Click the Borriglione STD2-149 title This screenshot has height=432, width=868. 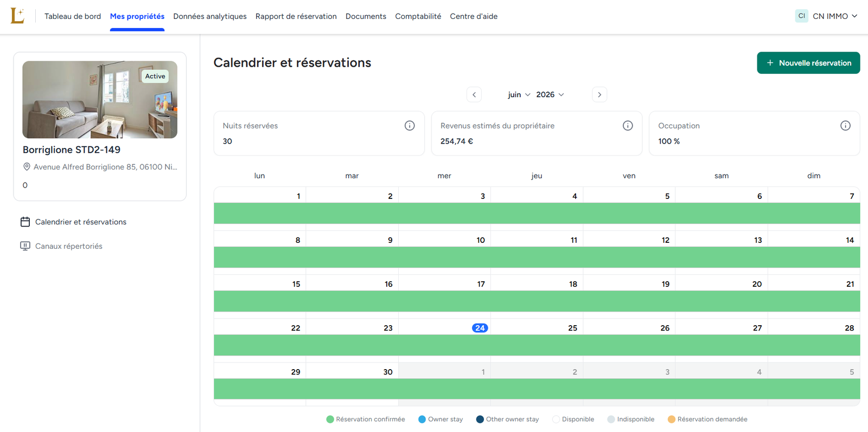tap(72, 150)
